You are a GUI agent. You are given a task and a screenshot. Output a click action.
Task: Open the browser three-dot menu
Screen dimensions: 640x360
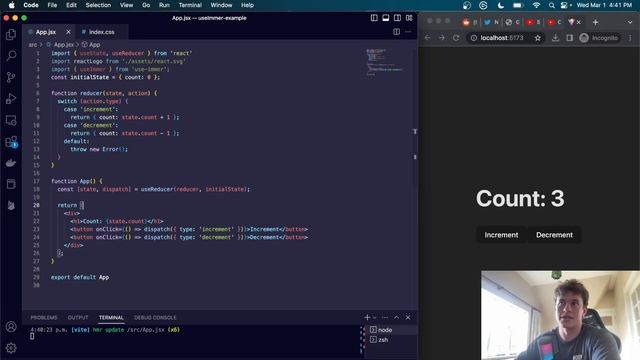(630, 38)
